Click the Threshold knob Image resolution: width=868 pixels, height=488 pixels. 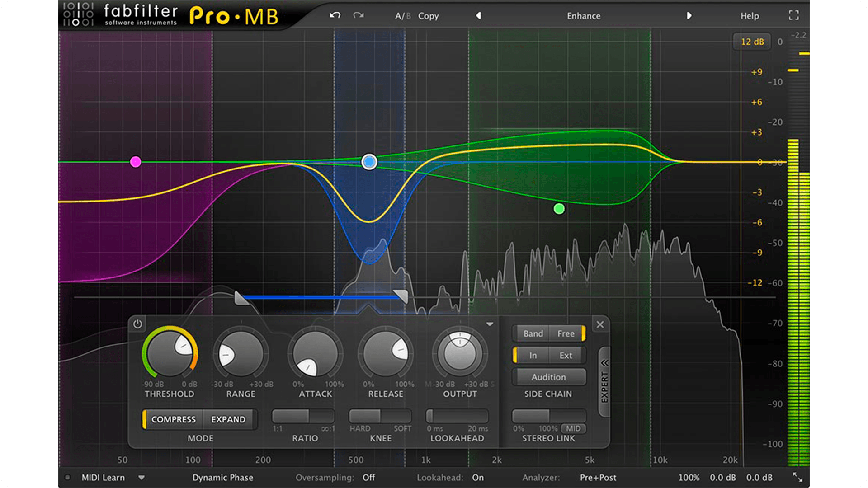point(170,353)
